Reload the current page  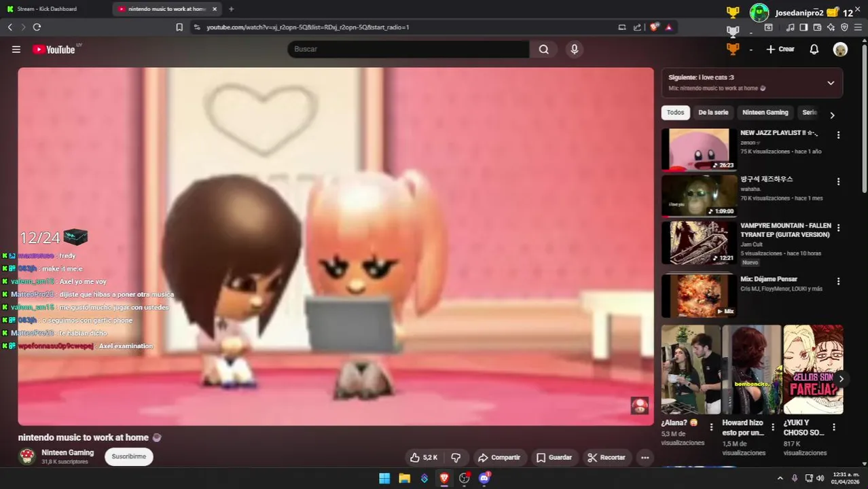coord(37,27)
